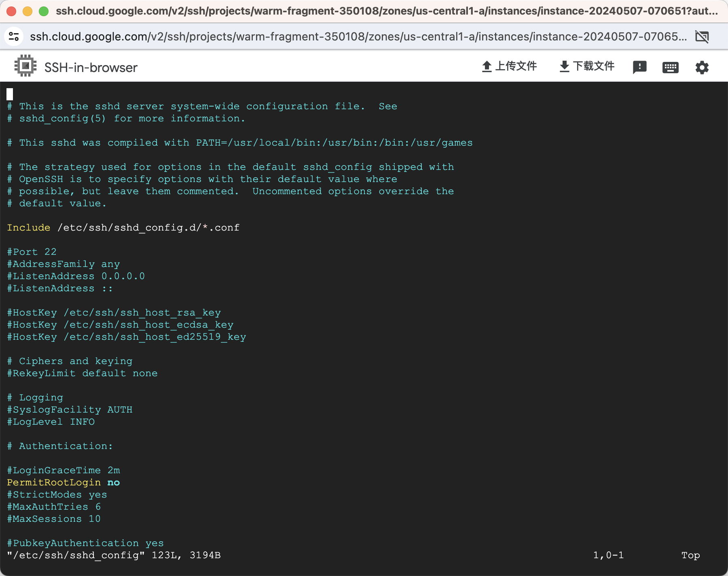Click '#ListenAddress 0.0.0.0' line
This screenshot has width=728, height=576.
[x=76, y=276]
